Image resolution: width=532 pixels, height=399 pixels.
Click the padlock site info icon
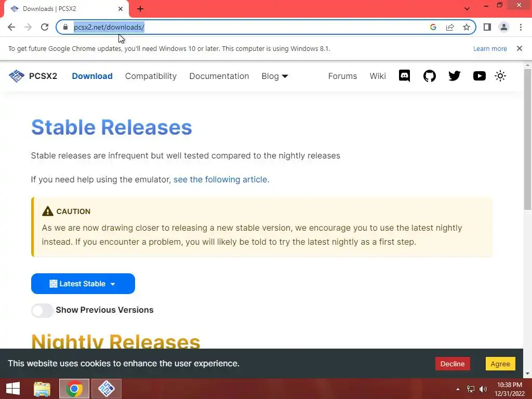(65, 27)
